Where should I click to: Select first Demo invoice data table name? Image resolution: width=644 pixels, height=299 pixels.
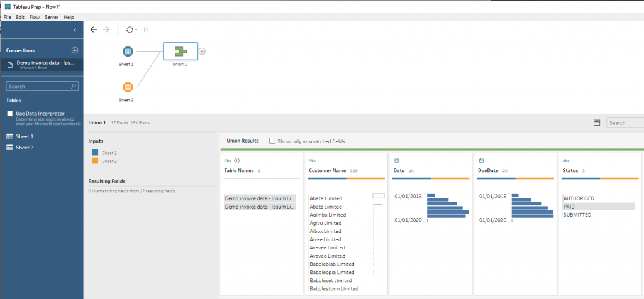pyautogui.click(x=260, y=198)
